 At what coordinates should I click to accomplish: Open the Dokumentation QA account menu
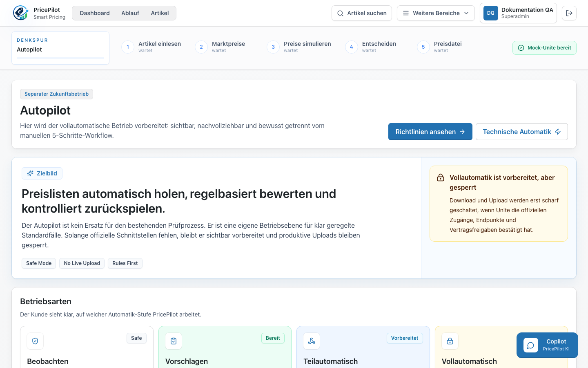[518, 13]
